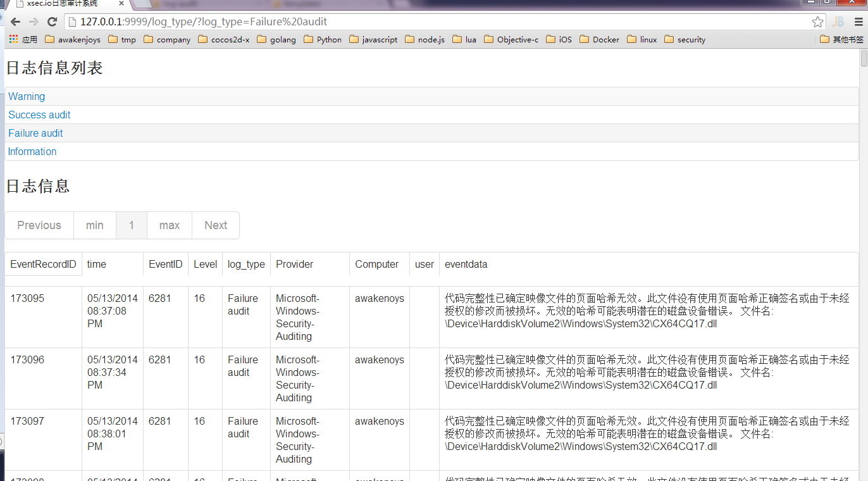The image size is (868, 481).
Task: Open the awakenjoys bookmark folder
Action: coord(73,39)
